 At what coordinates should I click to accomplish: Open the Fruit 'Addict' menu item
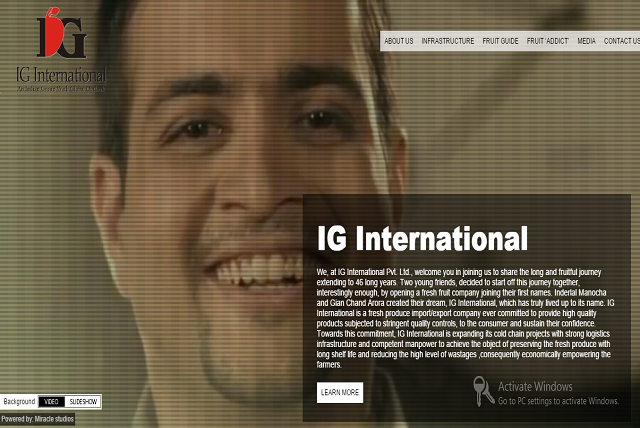(547, 41)
